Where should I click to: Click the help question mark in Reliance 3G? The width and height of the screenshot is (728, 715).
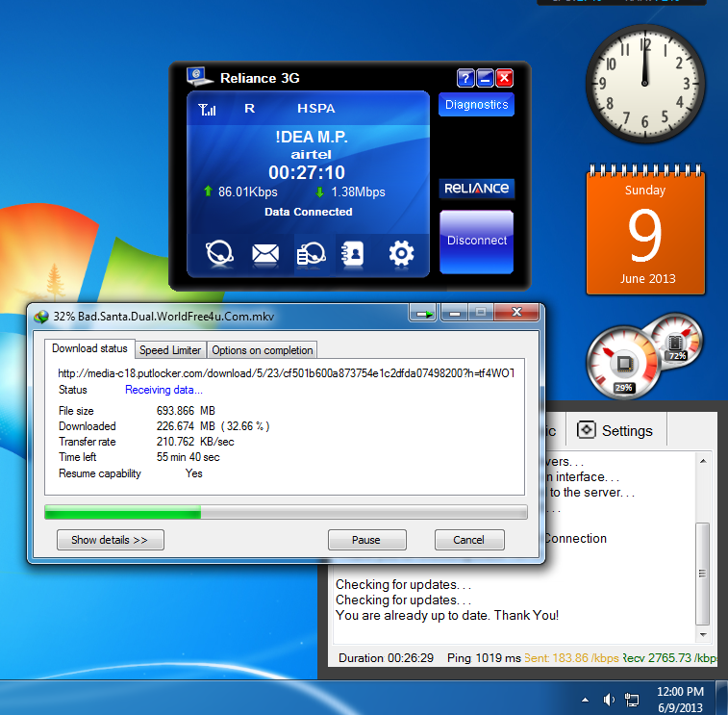[x=465, y=78]
